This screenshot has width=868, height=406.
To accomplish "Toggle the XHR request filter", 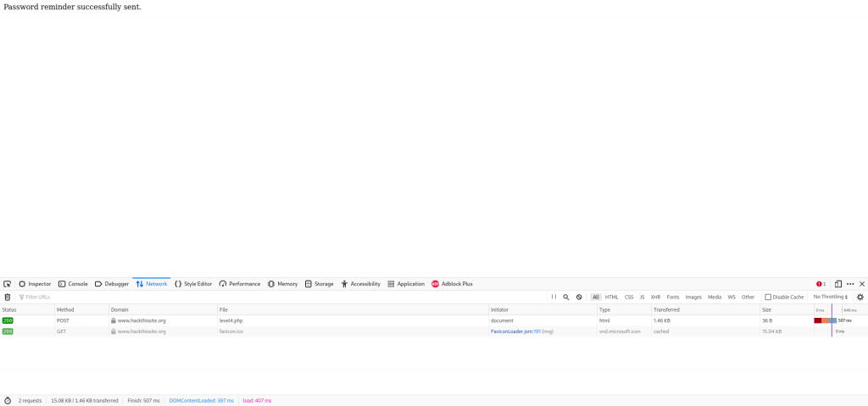I will (655, 298).
